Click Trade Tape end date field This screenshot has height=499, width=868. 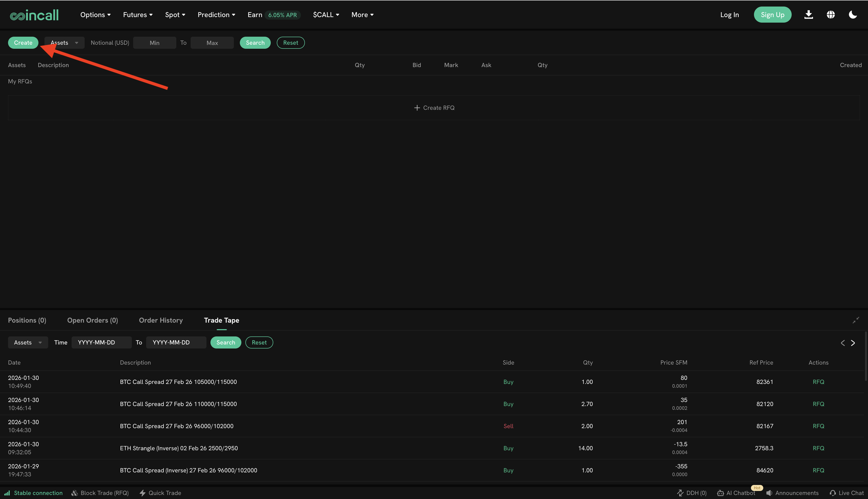[x=176, y=342]
